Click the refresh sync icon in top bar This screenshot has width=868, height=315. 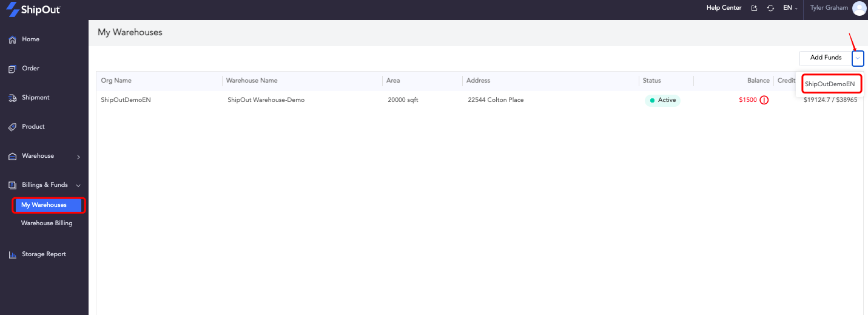coord(770,8)
